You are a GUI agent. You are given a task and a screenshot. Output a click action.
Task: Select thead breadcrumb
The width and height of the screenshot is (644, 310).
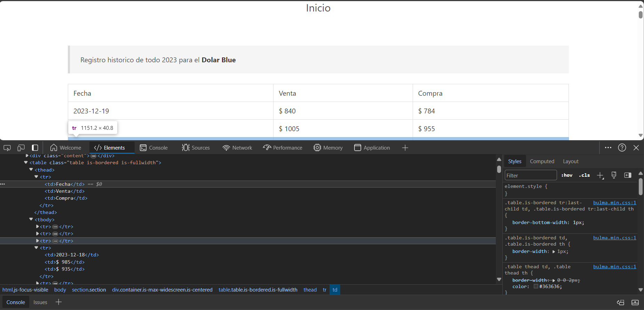coord(310,290)
